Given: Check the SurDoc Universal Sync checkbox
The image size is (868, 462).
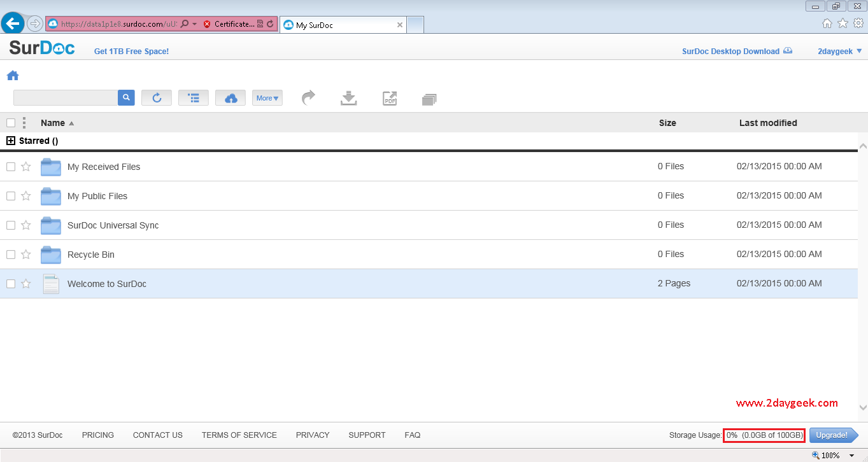Looking at the screenshot, I should click(11, 225).
